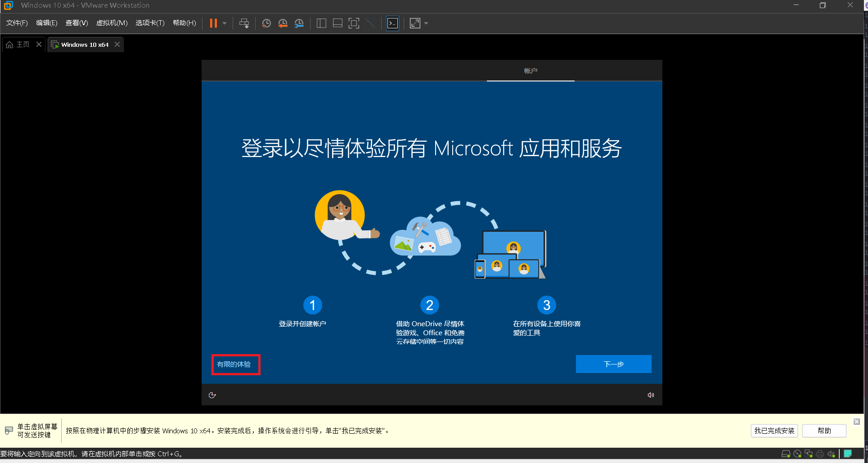Click the sound card status icon

[x=831, y=454]
